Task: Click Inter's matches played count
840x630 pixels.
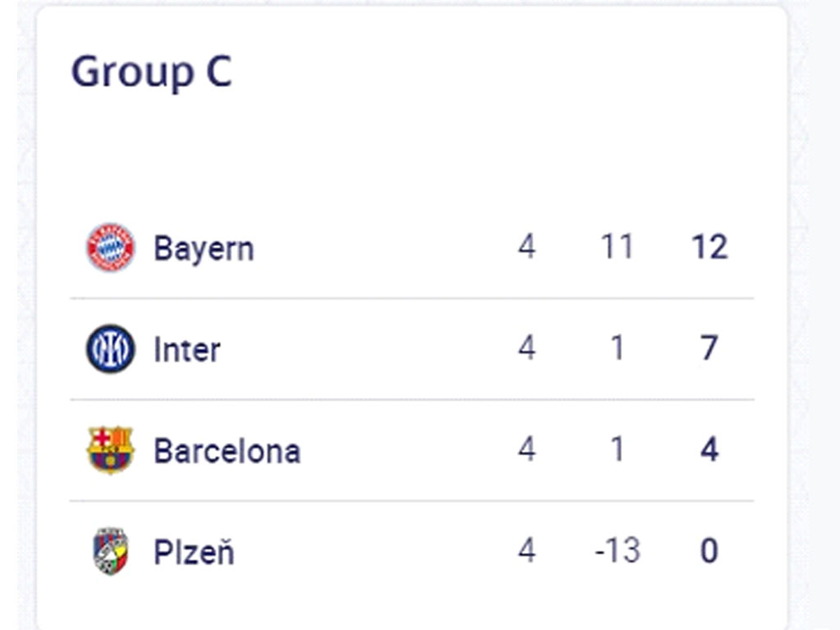Action: click(x=527, y=349)
